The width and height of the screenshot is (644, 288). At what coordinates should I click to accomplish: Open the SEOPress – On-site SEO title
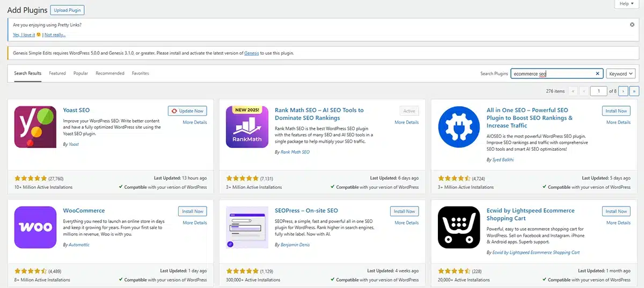[306, 211]
